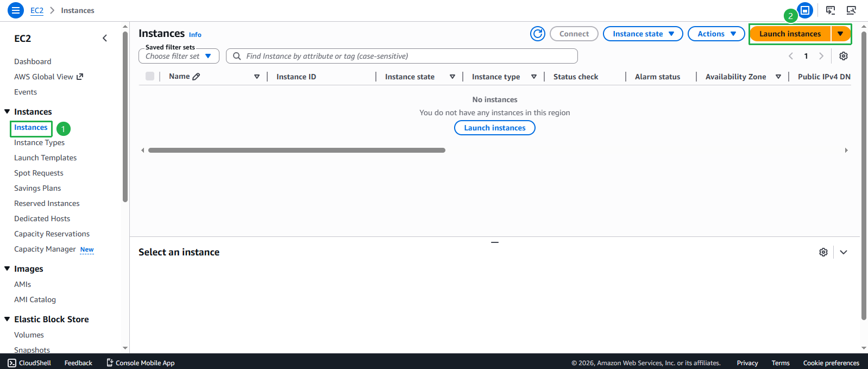868x369 pixels.
Task: Click Launch instances in empty table
Action: point(495,128)
